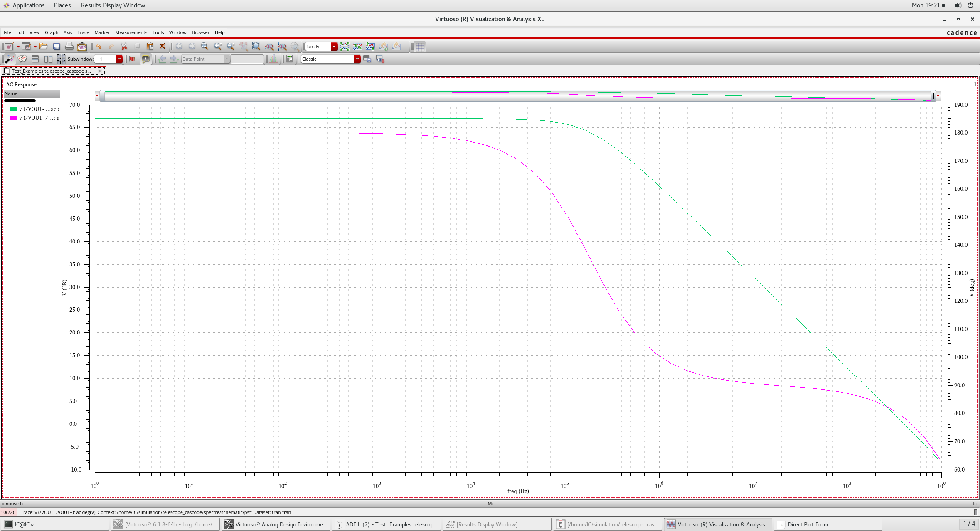Click the new window toolbar icon
Viewport: 980px width, 531px height.
coord(9,47)
